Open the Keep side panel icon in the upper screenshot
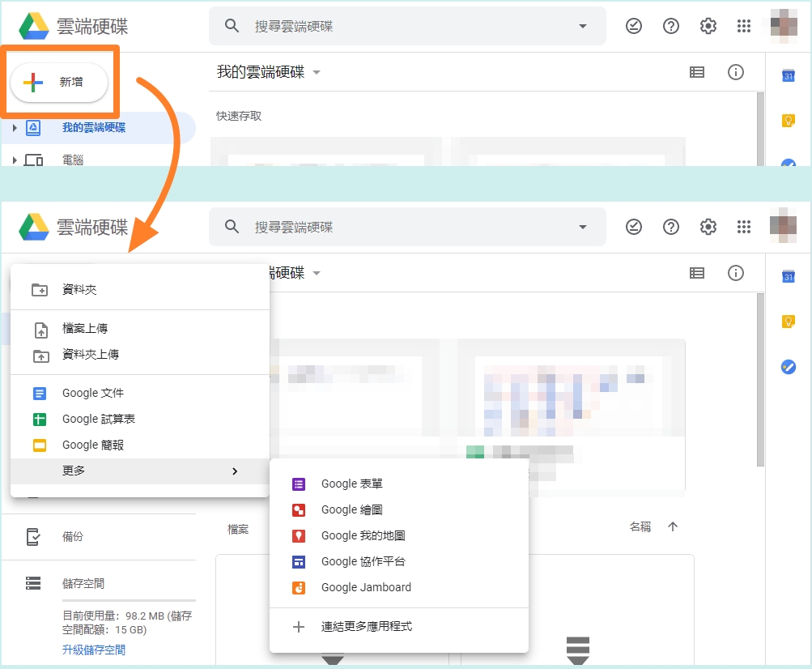The height and width of the screenshot is (669, 812). click(789, 121)
